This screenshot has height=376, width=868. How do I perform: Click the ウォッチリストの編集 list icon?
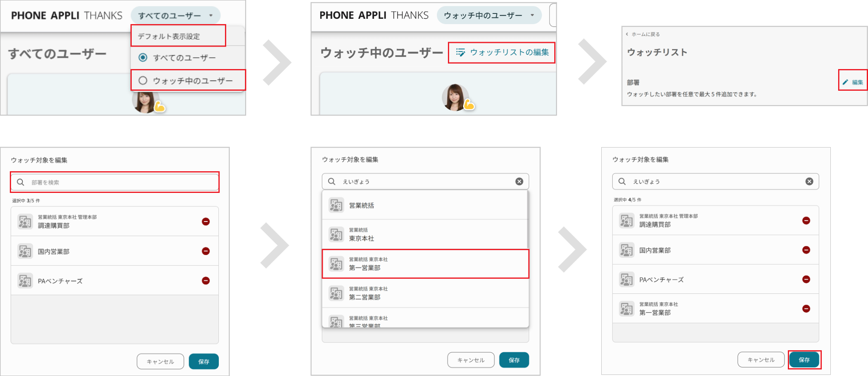[461, 53]
